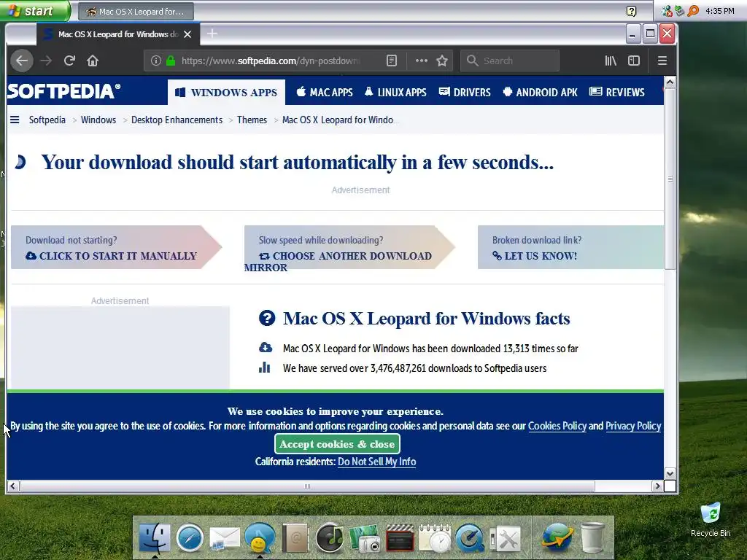This screenshot has height=560, width=747.
Task: Launch Safari compass icon in dock
Action: click(x=190, y=538)
